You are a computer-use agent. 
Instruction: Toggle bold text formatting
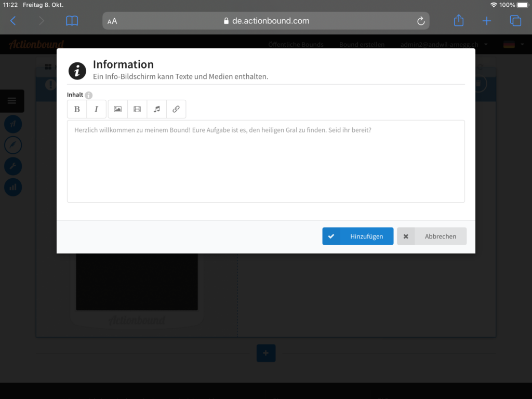click(x=77, y=109)
